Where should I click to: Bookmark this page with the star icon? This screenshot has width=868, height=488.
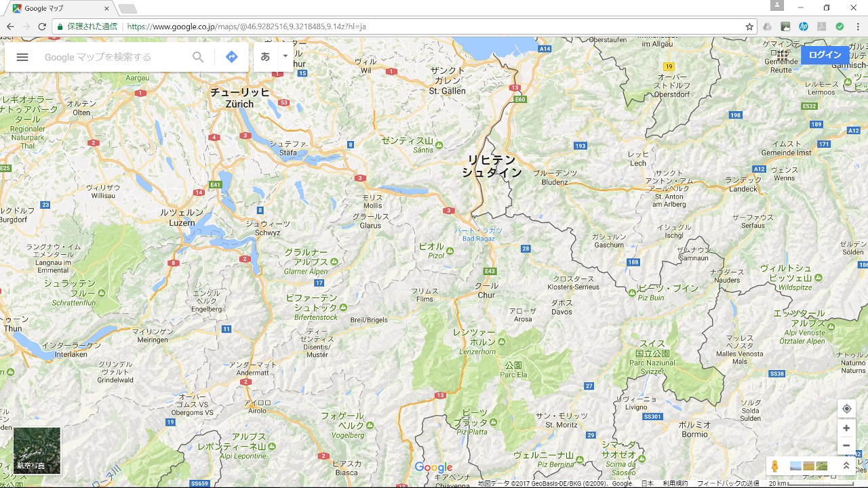[749, 26]
